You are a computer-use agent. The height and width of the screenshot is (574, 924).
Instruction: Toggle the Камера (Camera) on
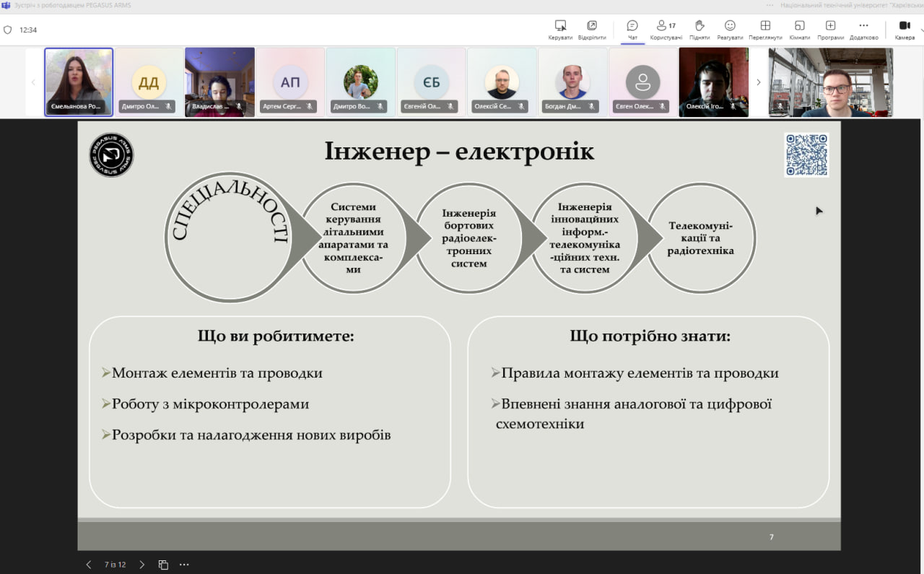tap(905, 29)
